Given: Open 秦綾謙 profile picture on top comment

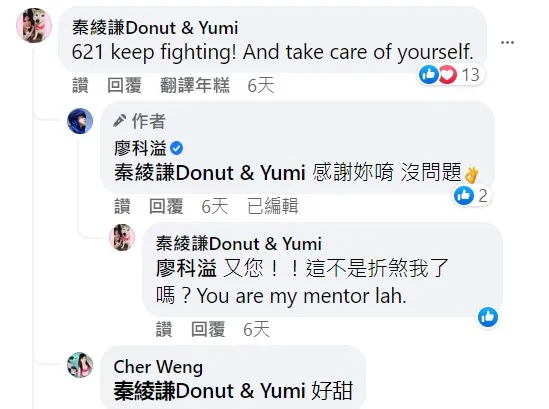Looking at the screenshot, I should coord(34,26).
